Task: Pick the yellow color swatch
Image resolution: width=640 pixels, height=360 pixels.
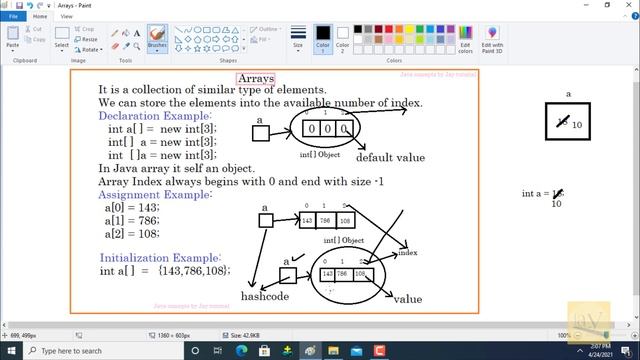Action: 409,29
